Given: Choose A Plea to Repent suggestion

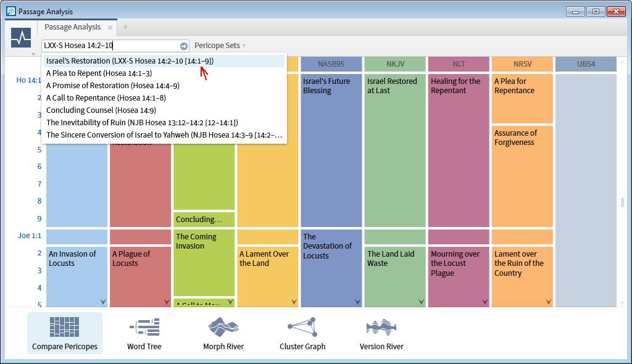Looking at the screenshot, I should coord(164,73).
